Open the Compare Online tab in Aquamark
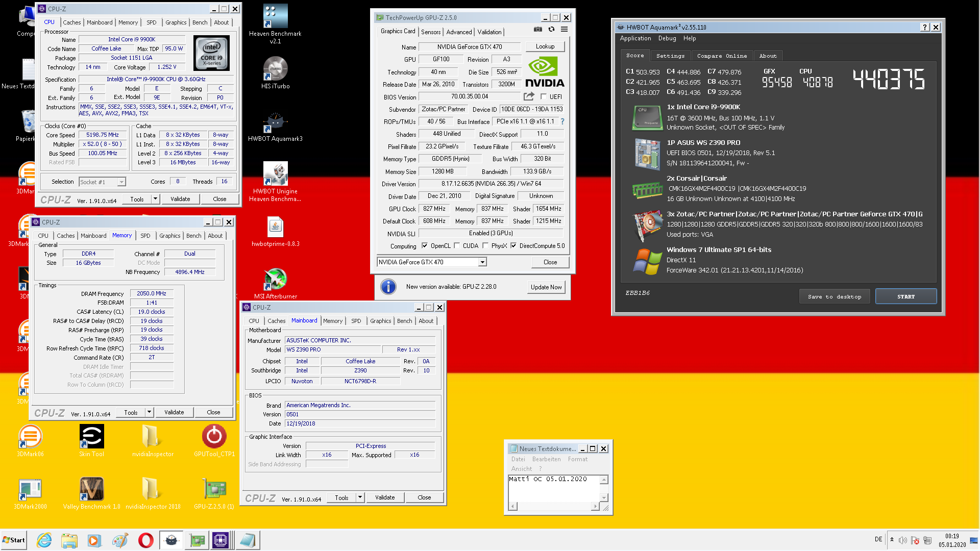This screenshot has height=551, width=980. 722,56
